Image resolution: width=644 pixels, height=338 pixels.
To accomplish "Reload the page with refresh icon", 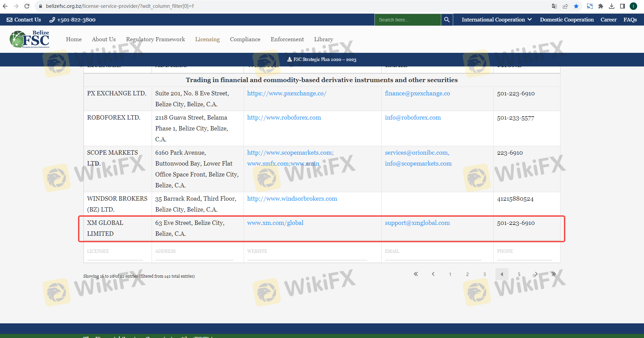I will (27, 6).
